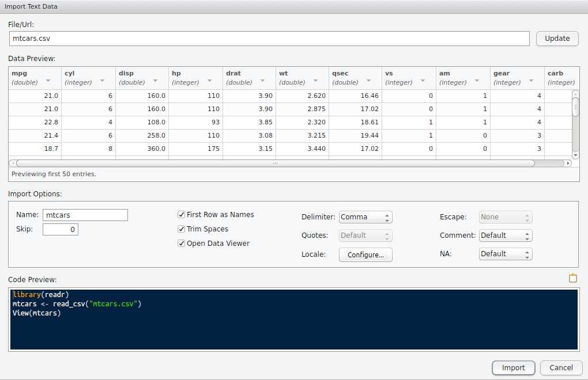Image resolution: width=588 pixels, height=380 pixels.
Task: Disable Open Data Viewer option
Action: (182, 244)
